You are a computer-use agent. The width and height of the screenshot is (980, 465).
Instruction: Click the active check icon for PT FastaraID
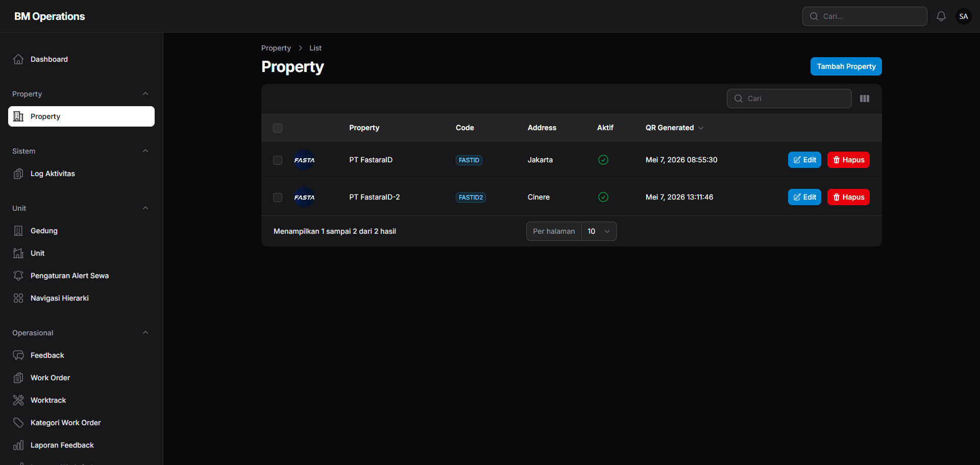[x=603, y=160]
